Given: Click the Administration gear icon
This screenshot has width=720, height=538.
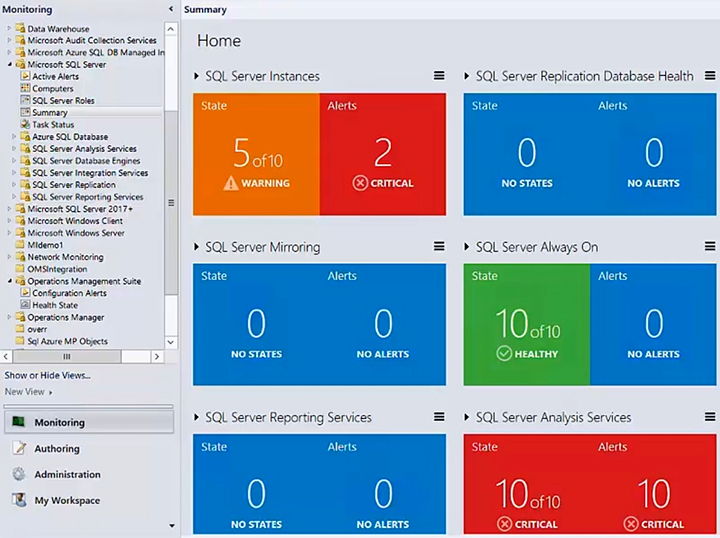Looking at the screenshot, I should pos(19,474).
